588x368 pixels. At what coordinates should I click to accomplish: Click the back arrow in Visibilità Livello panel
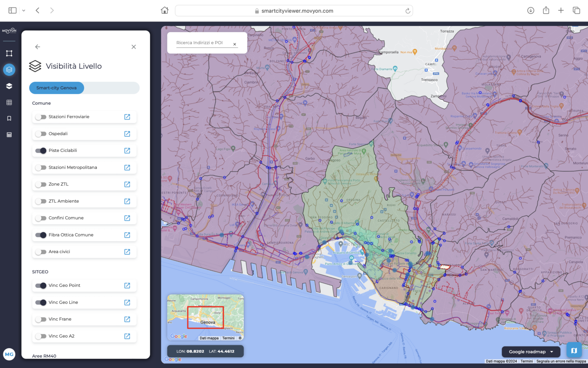pyautogui.click(x=38, y=47)
